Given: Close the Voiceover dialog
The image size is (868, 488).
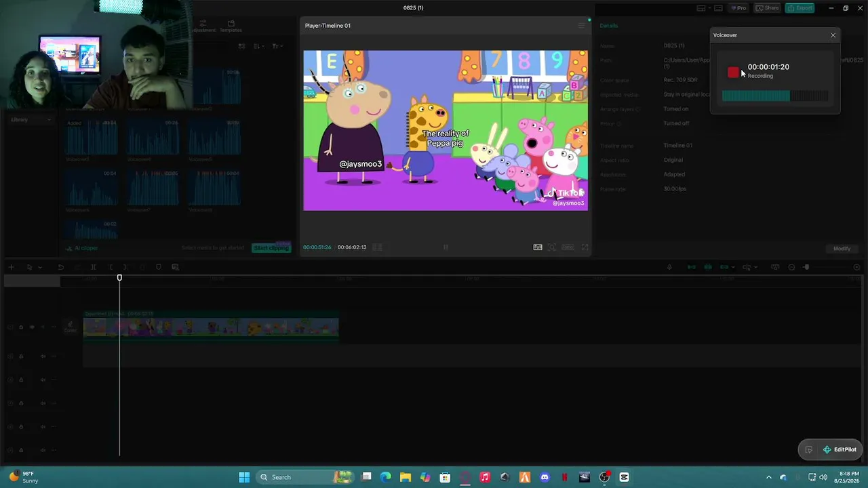Looking at the screenshot, I should (833, 35).
